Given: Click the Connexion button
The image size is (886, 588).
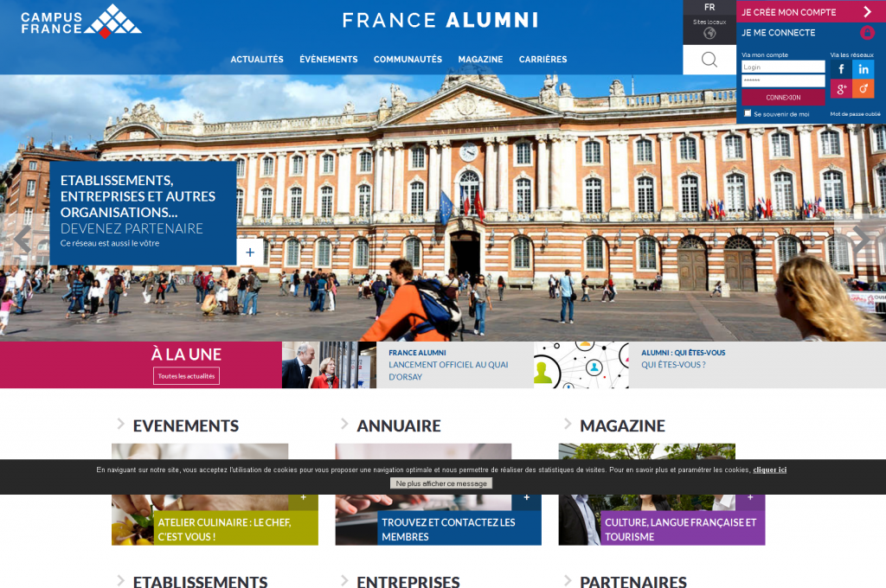Looking at the screenshot, I should coord(783,97).
